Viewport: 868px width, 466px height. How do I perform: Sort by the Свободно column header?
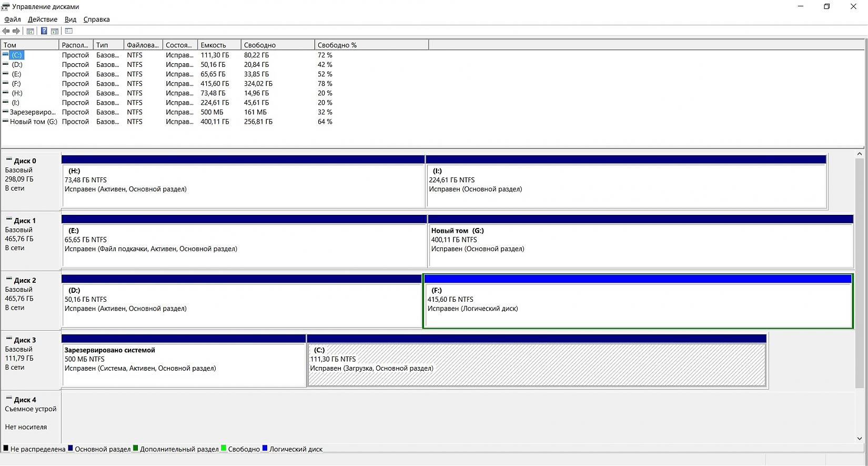point(278,45)
